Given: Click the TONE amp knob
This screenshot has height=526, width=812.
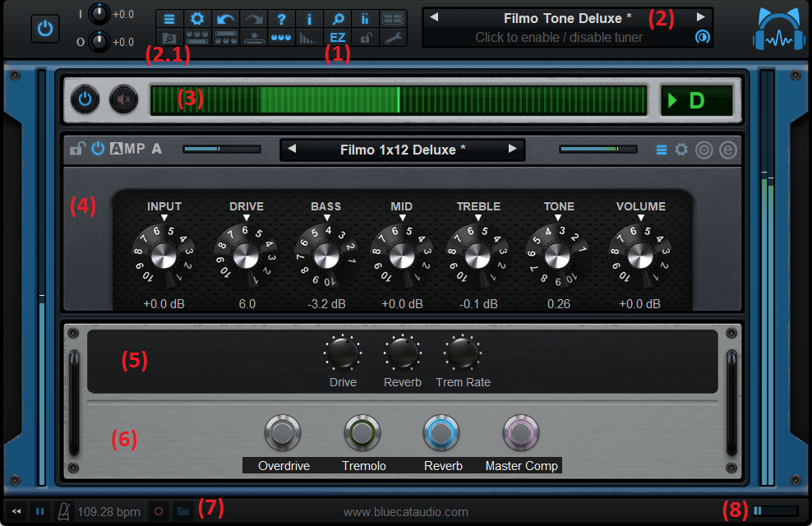Looking at the screenshot, I should click(x=558, y=256).
